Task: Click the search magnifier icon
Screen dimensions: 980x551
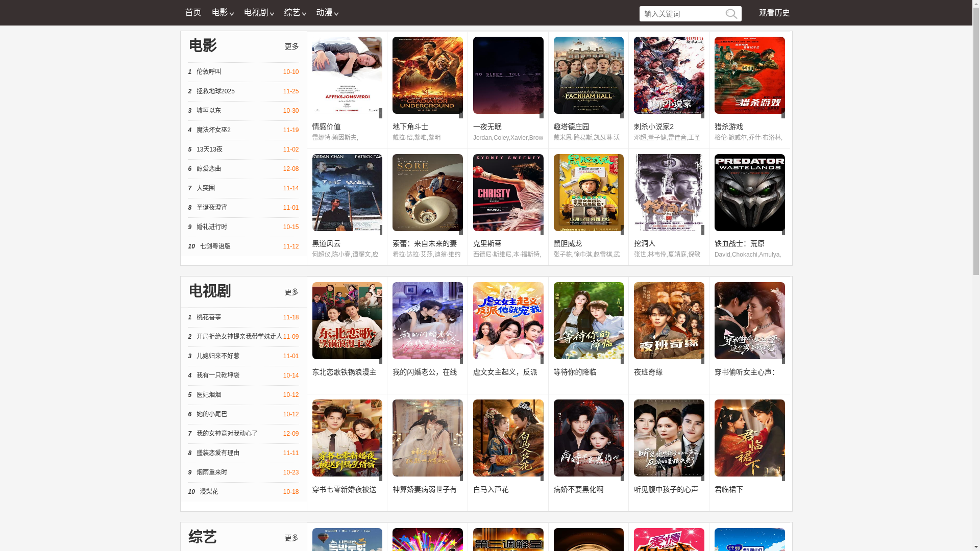Action: (731, 14)
